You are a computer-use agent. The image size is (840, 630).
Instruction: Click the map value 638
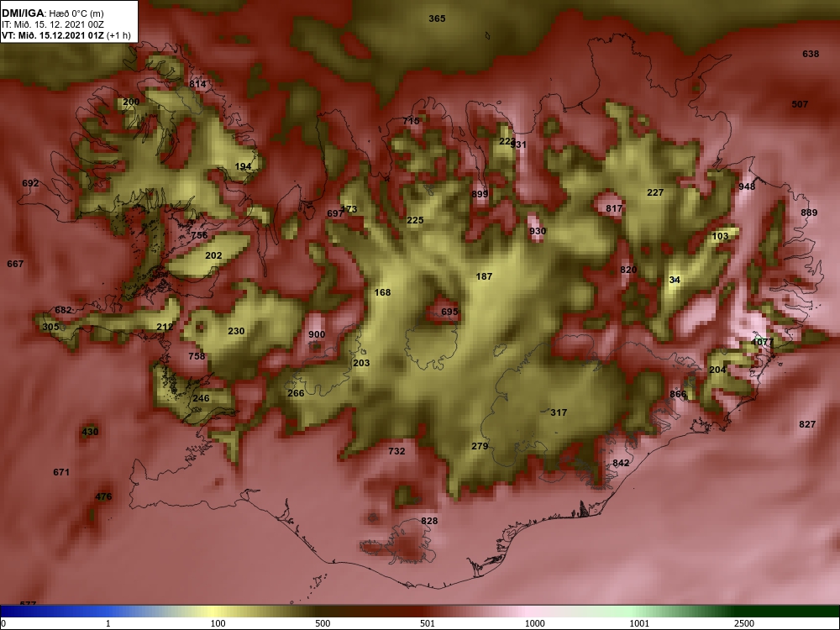pos(811,54)
